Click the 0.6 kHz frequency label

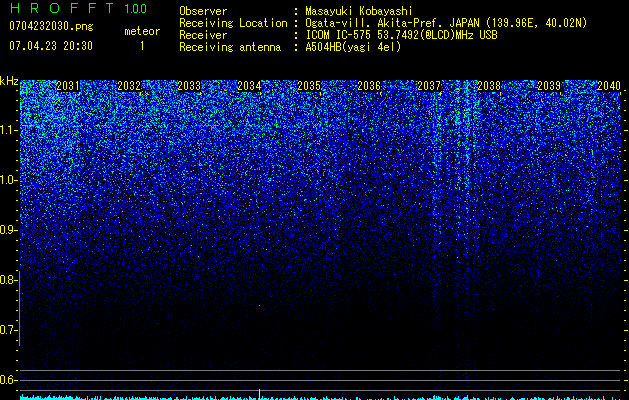click(x=9, y=380)
